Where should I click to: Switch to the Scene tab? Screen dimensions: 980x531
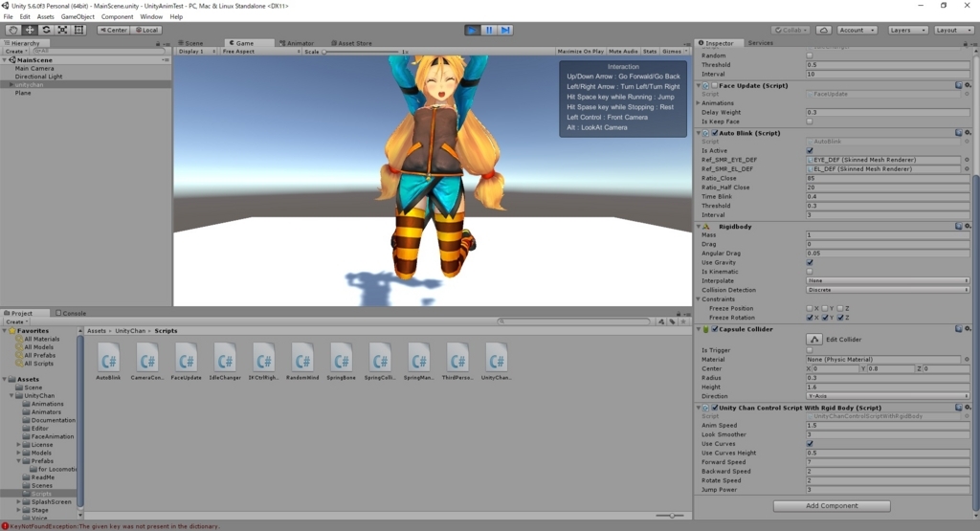(x=190, y=43)
